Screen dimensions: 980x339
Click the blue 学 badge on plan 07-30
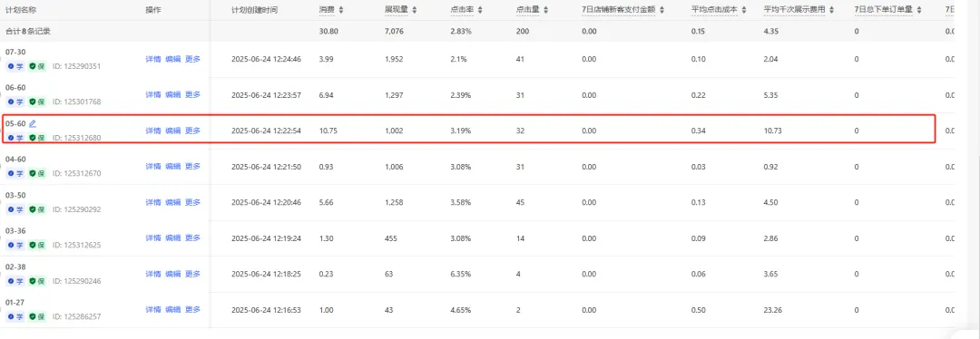[15, 65]
